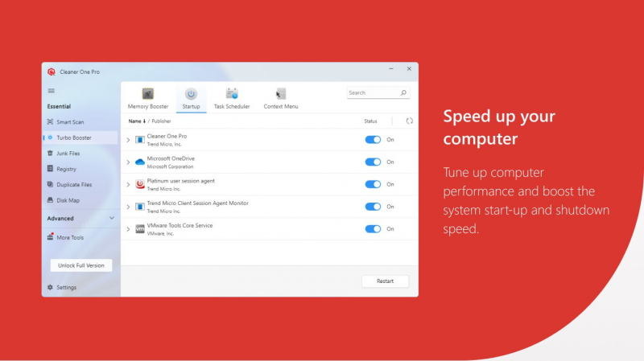Disable VMware Tools Core Service toggle
This screenshot has height=361, width=644.
click(373, 229)
